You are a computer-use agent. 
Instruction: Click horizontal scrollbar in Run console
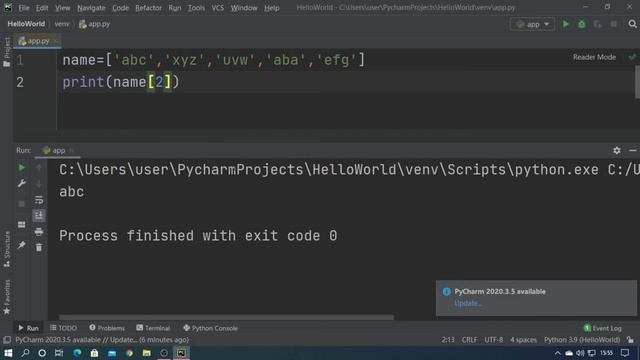pyautogui.click(x=227, y=317)
